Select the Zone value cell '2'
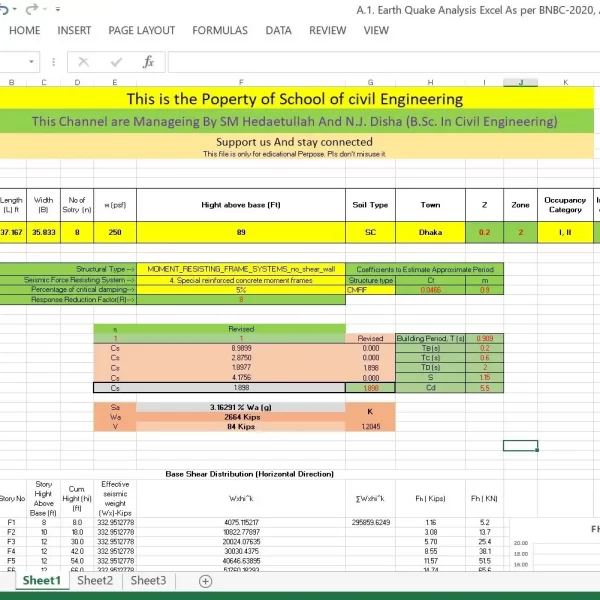This screenshot has height=600, width=600. coord(520,232)
